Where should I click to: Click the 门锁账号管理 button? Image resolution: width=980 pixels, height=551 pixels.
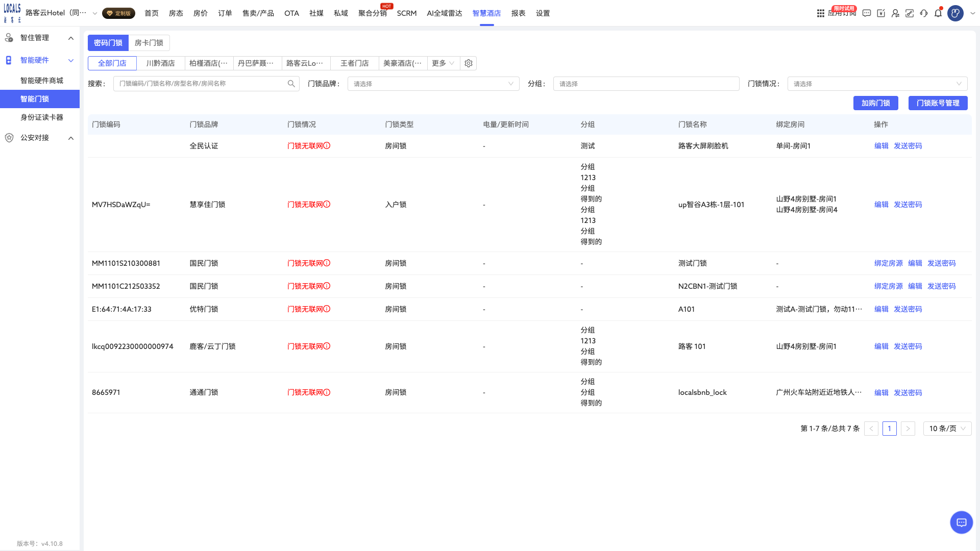coord(938,103)
